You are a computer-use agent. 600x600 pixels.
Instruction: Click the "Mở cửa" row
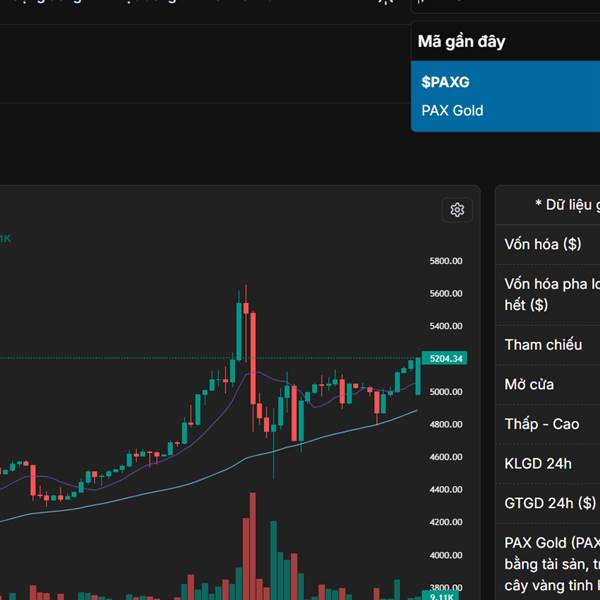click(531, 385)
